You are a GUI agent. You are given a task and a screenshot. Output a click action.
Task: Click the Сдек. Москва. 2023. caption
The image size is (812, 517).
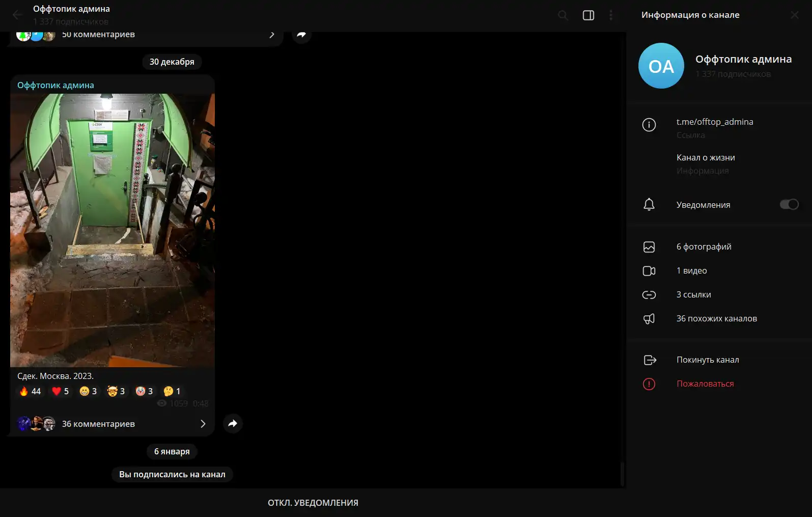click(55, 376)
